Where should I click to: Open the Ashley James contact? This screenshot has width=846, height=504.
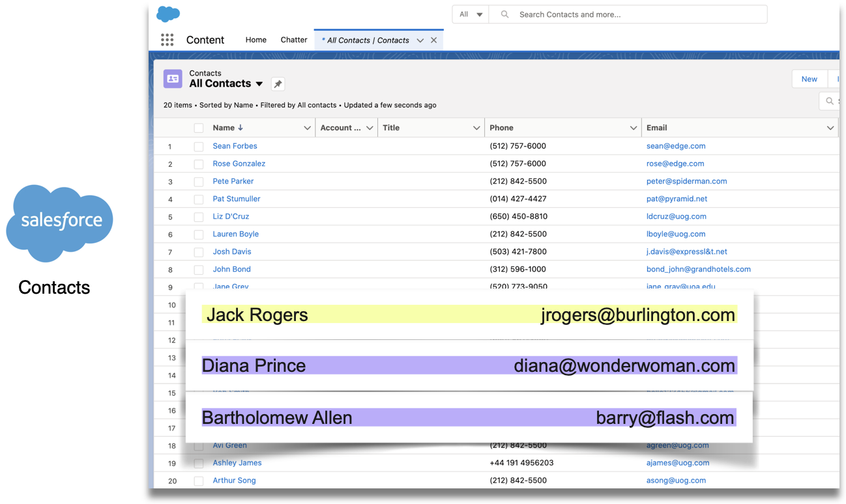pos(237,463)
